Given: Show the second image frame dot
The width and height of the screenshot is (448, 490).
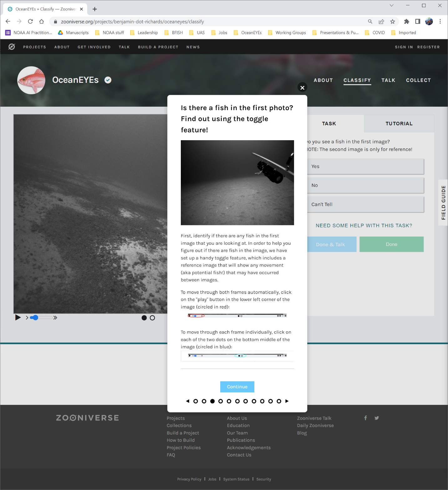Looking at the screenshot, I should [x=152, y=318].
